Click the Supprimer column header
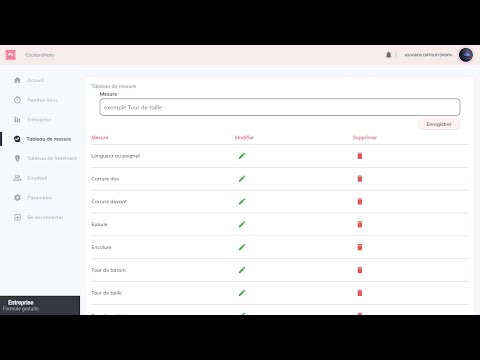The width and height of the screenshot is (480, 360). click(365, 137)
